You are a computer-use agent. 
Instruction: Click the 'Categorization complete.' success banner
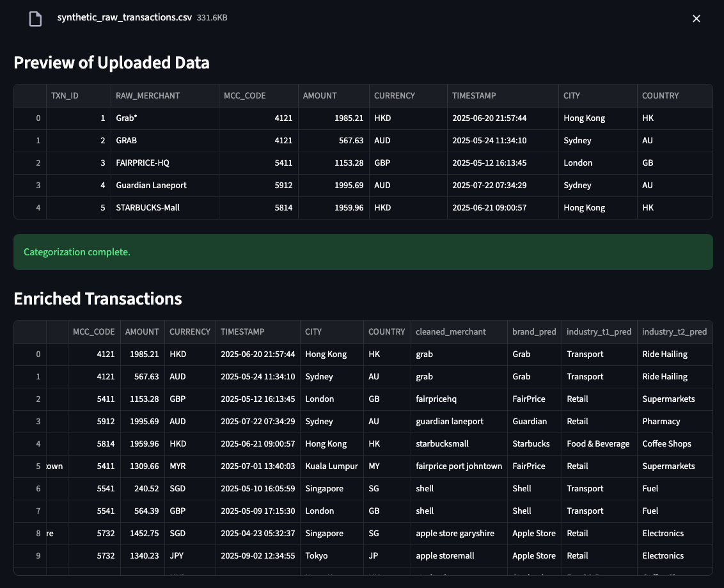coord(363,252)
